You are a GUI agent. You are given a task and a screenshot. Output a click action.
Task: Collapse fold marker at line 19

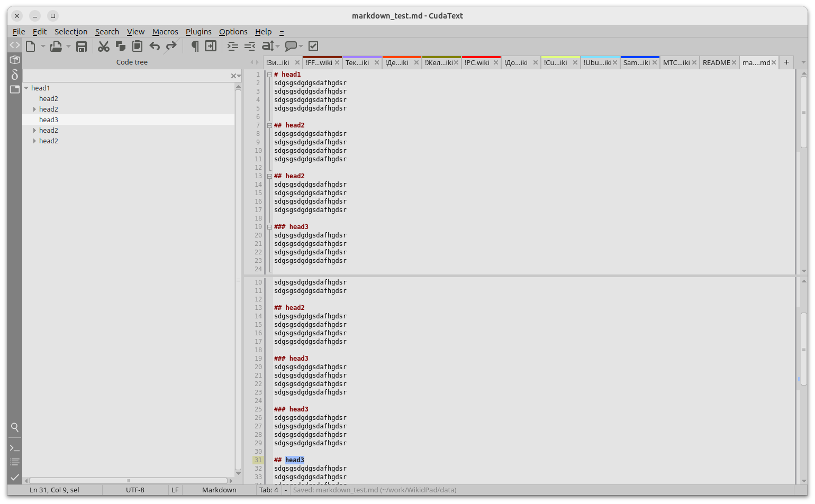[269, 227]
